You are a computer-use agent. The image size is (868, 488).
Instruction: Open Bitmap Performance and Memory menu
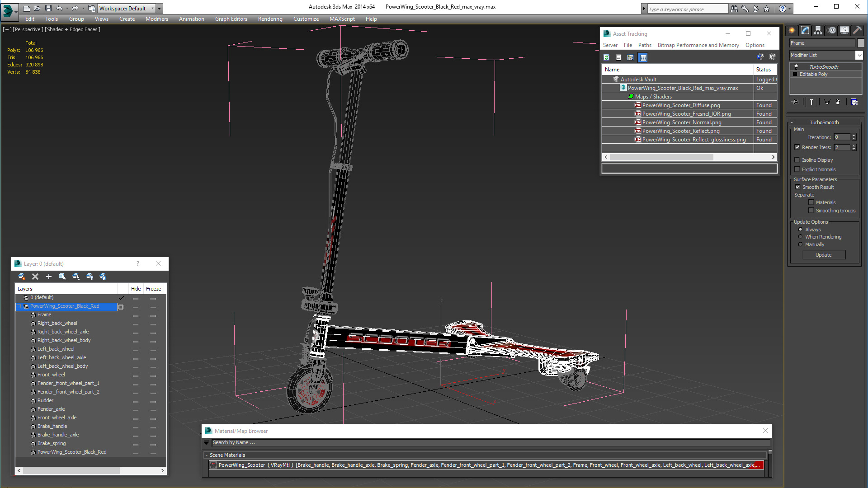698,45
